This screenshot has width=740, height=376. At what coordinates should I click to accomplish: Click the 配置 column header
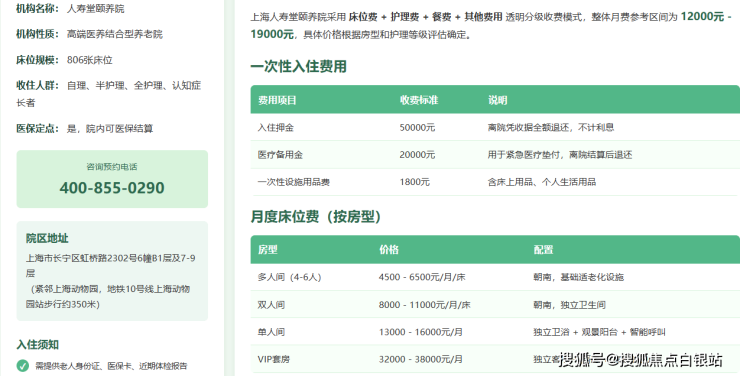pos(543,250)
